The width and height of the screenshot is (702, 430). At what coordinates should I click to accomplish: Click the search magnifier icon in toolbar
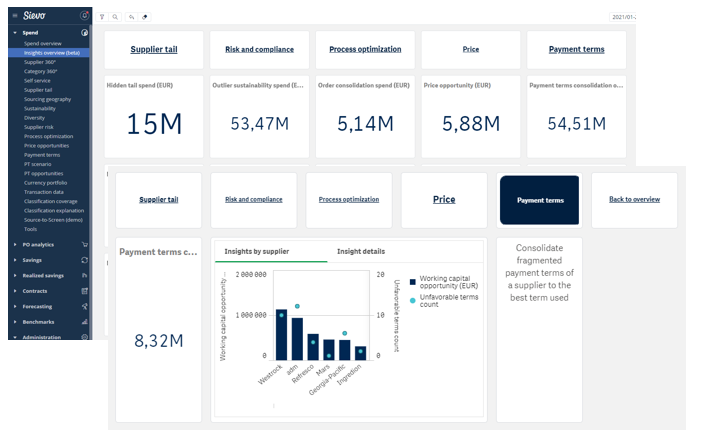[115, 17]
